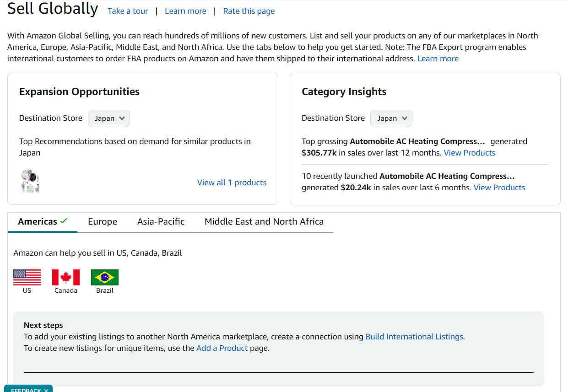Open Learn more link after FBA Export note
This screenshot has width=568, height=392.
tap(438, 59)
